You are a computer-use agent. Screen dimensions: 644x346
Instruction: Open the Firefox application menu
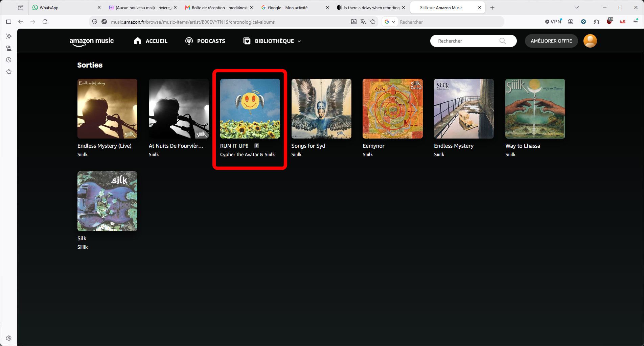[x=636, y=22]
